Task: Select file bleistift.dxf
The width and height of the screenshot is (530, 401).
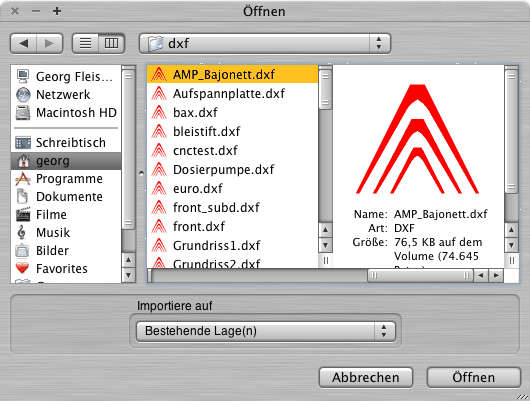Action: point(233,131)
